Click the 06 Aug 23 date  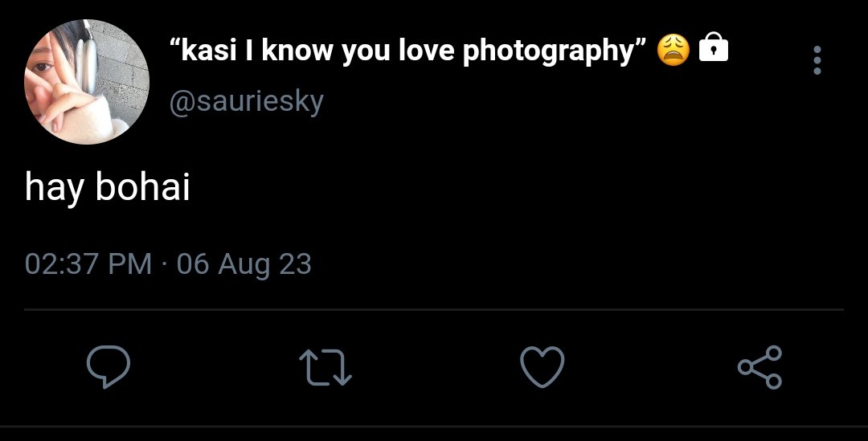pos(244,264)
